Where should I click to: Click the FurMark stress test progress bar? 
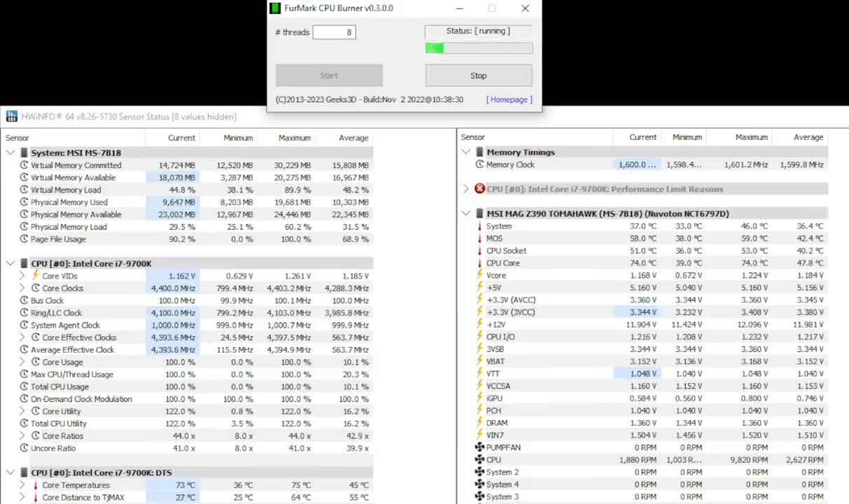479,48
